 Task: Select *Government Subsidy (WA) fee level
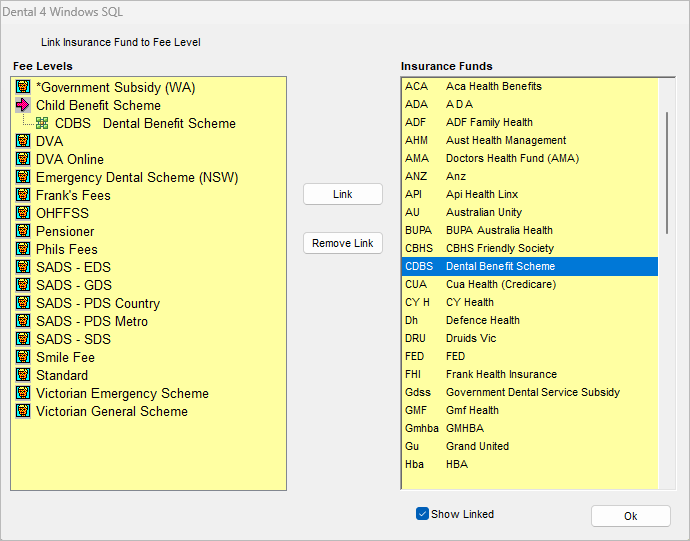116,87
